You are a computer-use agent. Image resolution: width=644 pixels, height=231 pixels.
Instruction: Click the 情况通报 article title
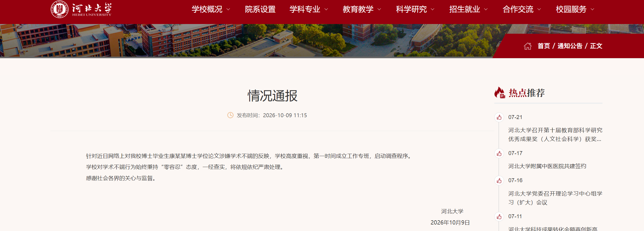[272, 96]
